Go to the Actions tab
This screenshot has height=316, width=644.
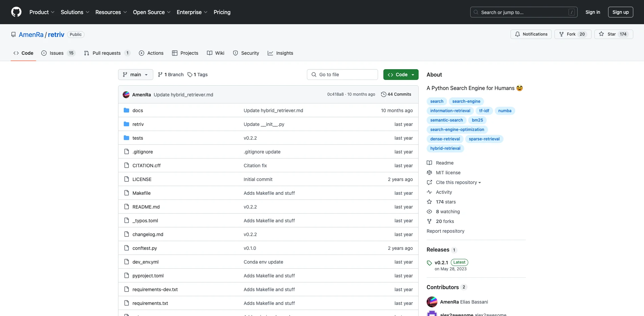click(151, 53)
